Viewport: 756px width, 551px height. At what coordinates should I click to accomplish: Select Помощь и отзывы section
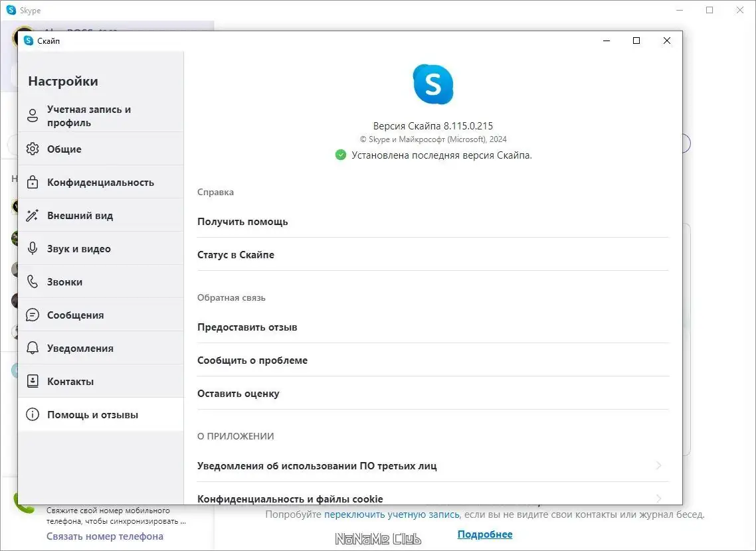coord(101,414)
